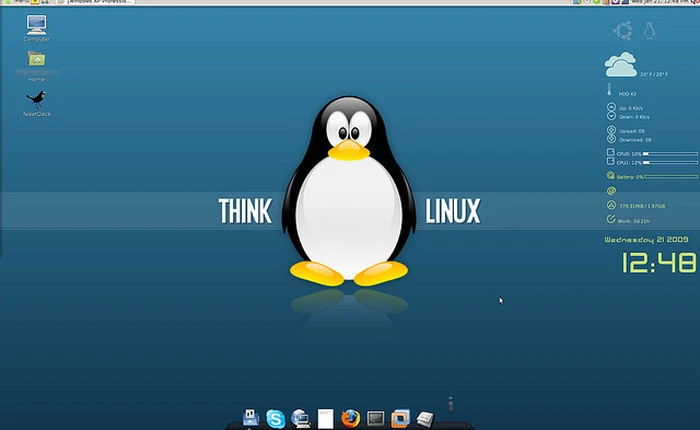Click the CPU1 chip icon
This screenshot has height=430, width=700.
coord(610,161)
